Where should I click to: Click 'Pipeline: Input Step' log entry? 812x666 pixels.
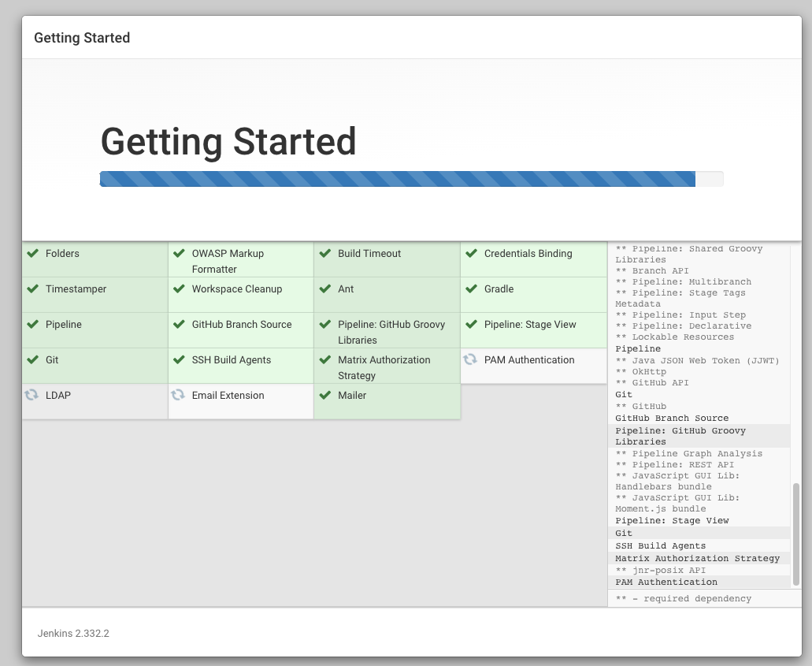(680, 314)
